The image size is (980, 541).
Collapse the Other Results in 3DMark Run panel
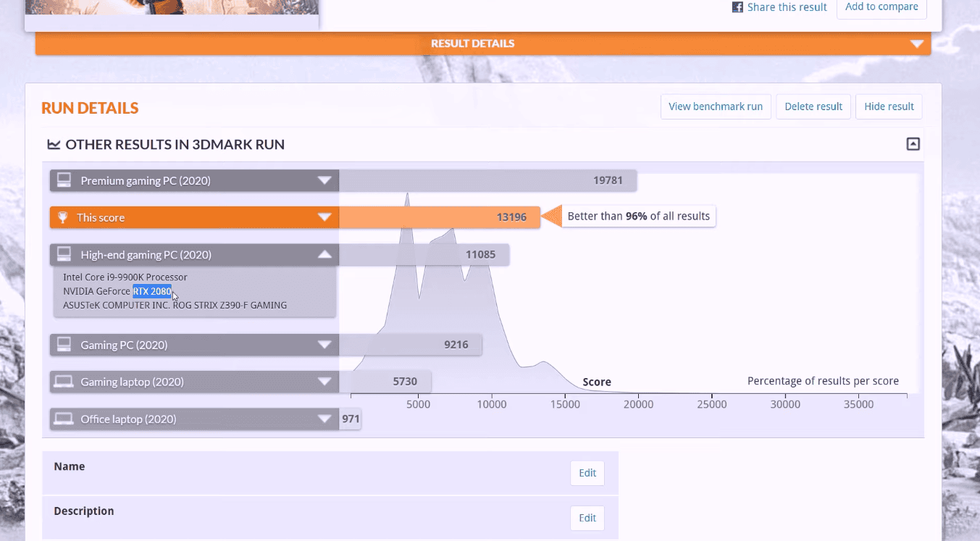(x=913, y=144)
